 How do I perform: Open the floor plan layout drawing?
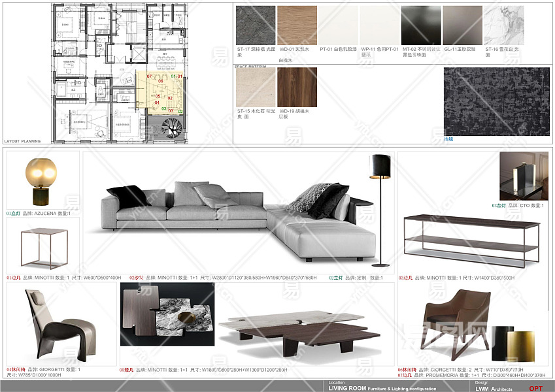click(120, 73)
